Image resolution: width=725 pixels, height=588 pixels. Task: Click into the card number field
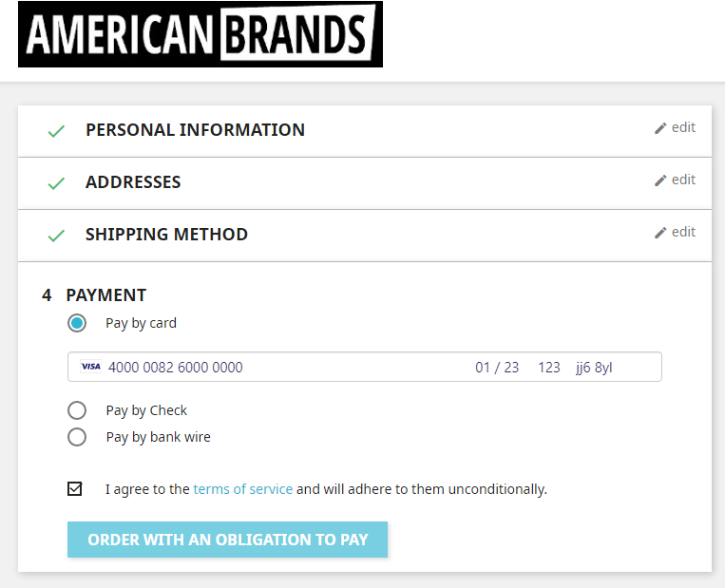click(x=176, y=367)
